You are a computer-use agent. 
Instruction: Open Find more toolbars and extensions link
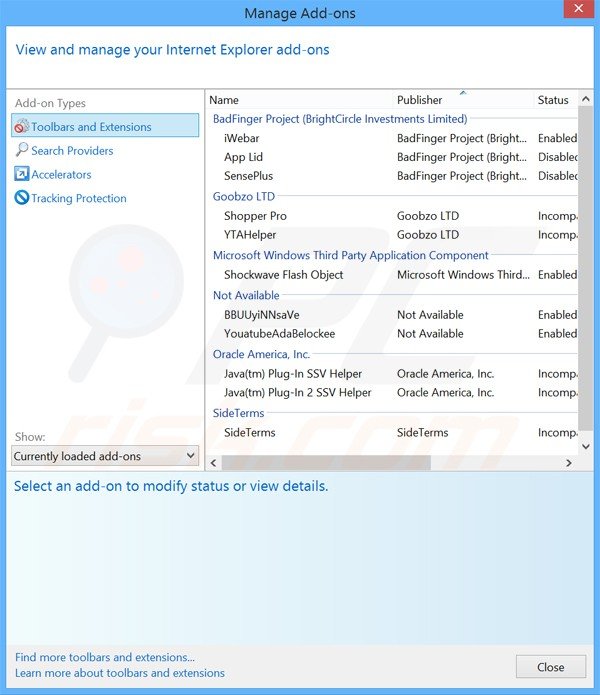(105, 657)
